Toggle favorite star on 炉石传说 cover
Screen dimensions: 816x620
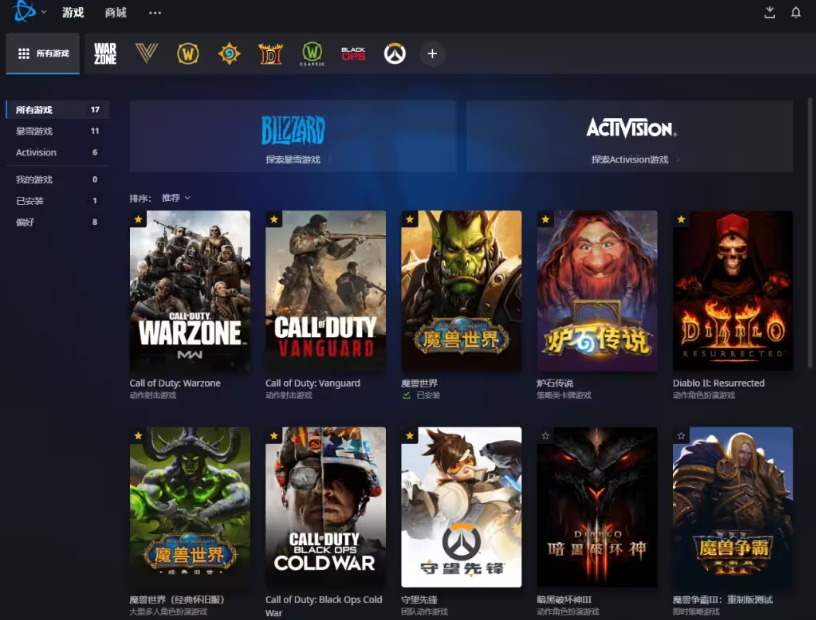[545, 219]
